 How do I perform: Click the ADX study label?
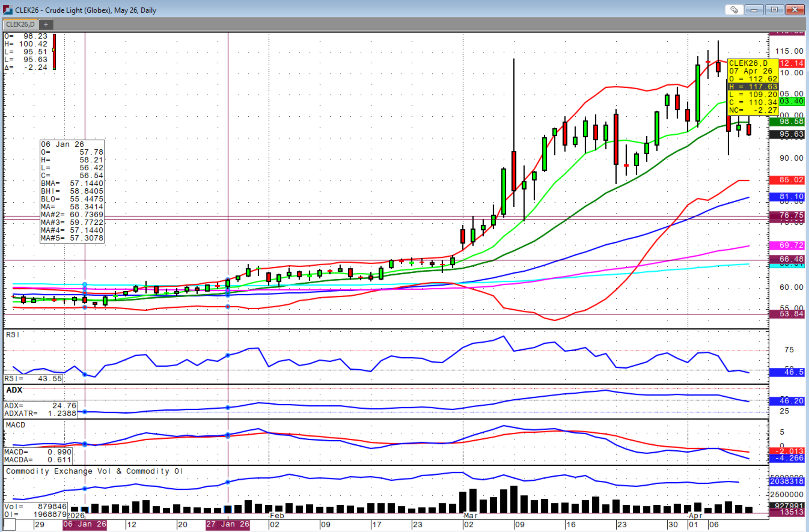click(x=14, y=390)
